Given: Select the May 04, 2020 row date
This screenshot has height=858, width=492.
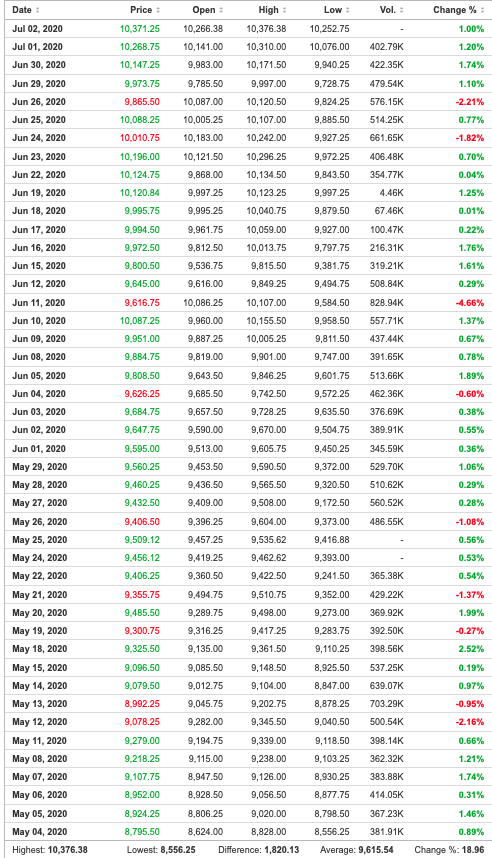Looking at the screenshot, I should point(39,832).
